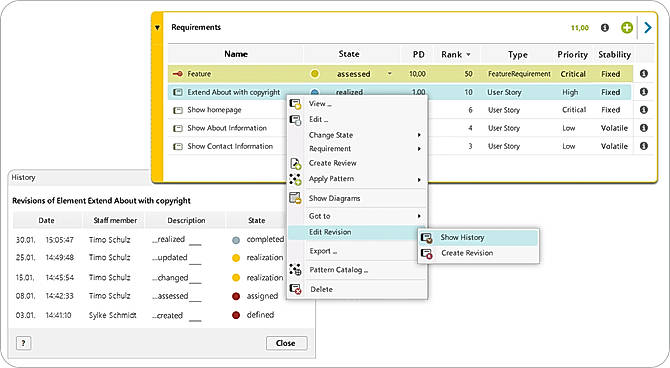Image resolution: width=670 pixels, height=368 pixels.
Task: Click the Priority column header
Action: click(573, 55)
